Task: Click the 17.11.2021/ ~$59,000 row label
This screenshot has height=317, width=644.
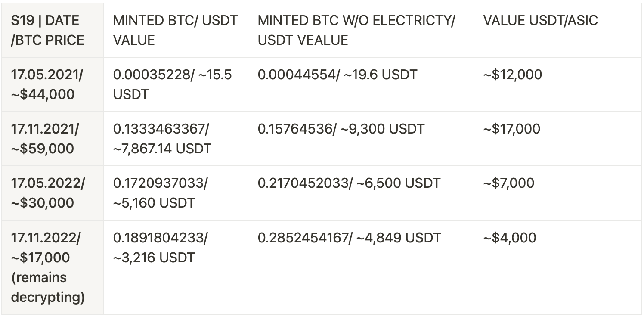Action: tap(53, 139)
